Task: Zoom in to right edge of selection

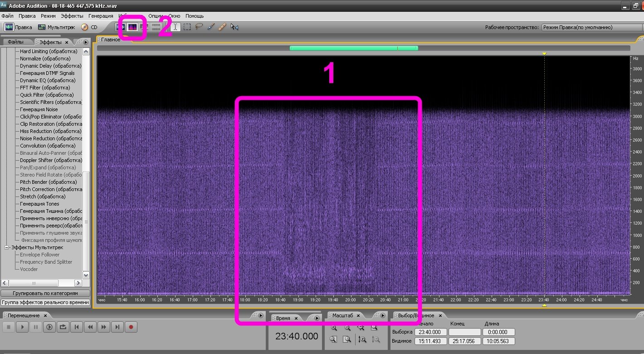Action: 347,339
